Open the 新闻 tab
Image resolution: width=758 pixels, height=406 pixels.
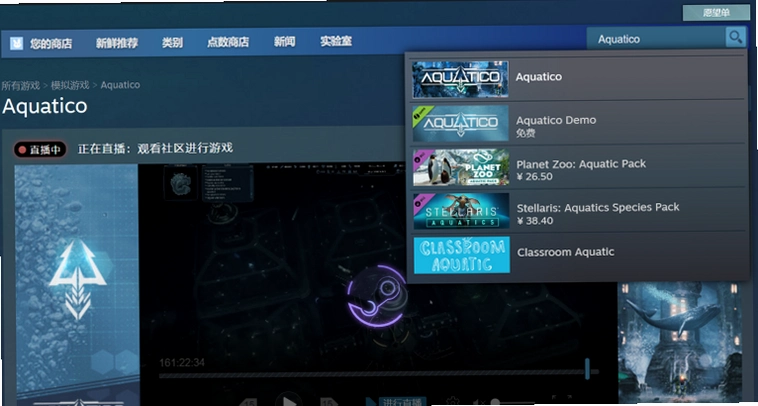(284, 42)
